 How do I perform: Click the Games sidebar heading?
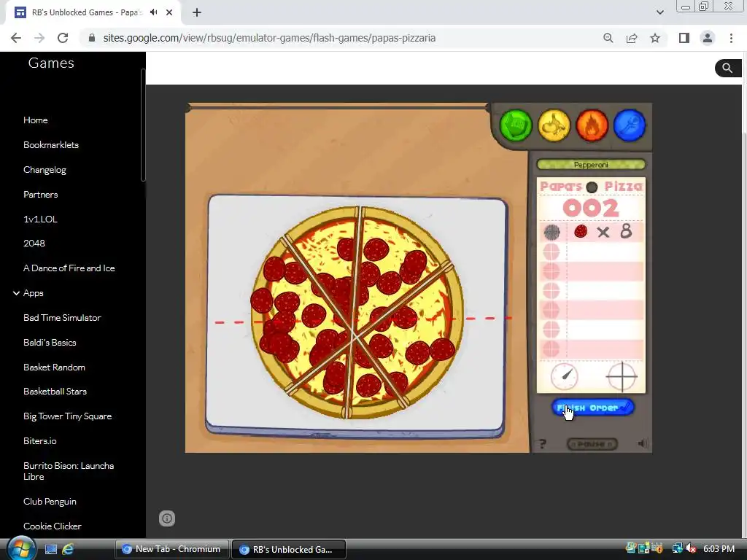click(x=51, y=63)
